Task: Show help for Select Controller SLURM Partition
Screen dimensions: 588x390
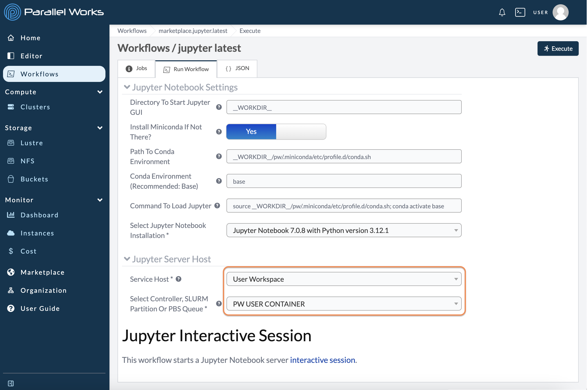Action: click(x=219, y=304)
